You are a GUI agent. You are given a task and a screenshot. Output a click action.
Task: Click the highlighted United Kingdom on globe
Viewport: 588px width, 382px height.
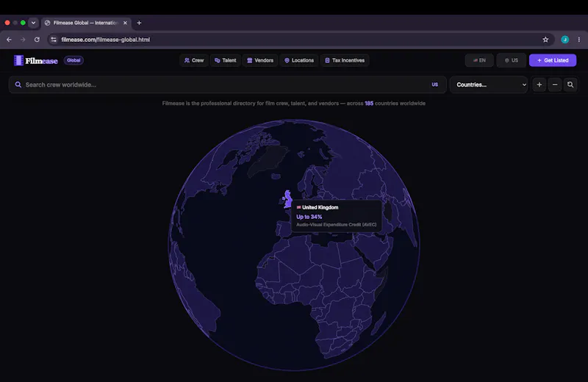tap(287, 199)
